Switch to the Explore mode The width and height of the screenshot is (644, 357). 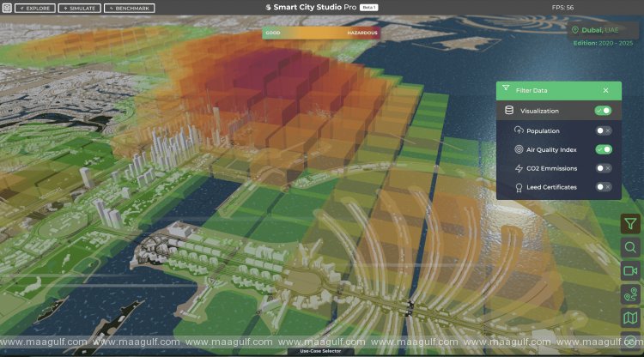click(x=35, y=9)
